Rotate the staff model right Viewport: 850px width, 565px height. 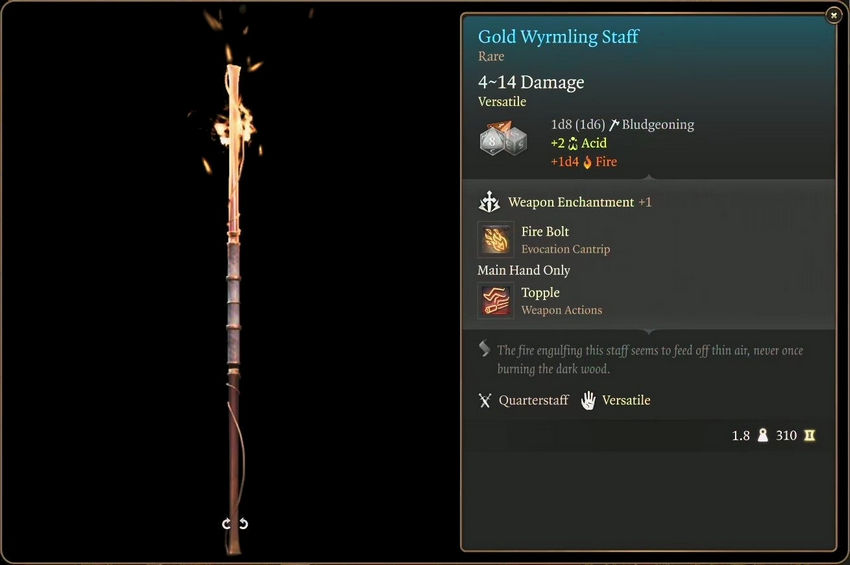pos(243,524)
